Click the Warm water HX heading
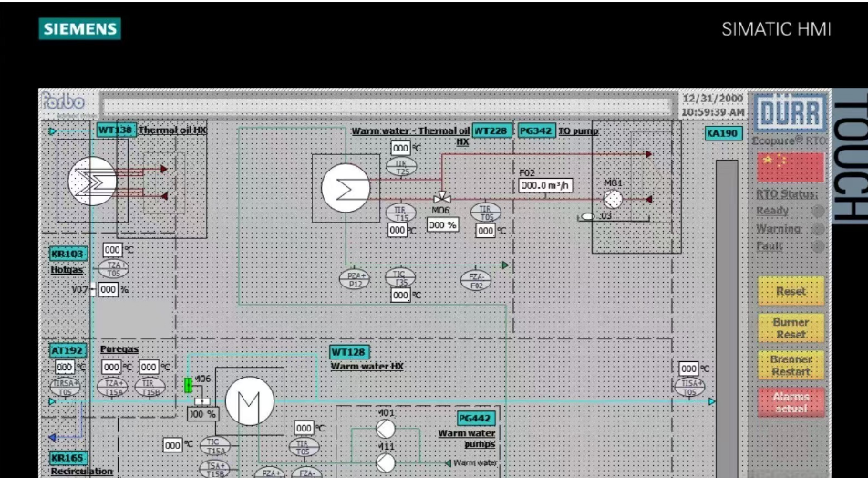Screen dimensions: 868x478 pos(367,366)
